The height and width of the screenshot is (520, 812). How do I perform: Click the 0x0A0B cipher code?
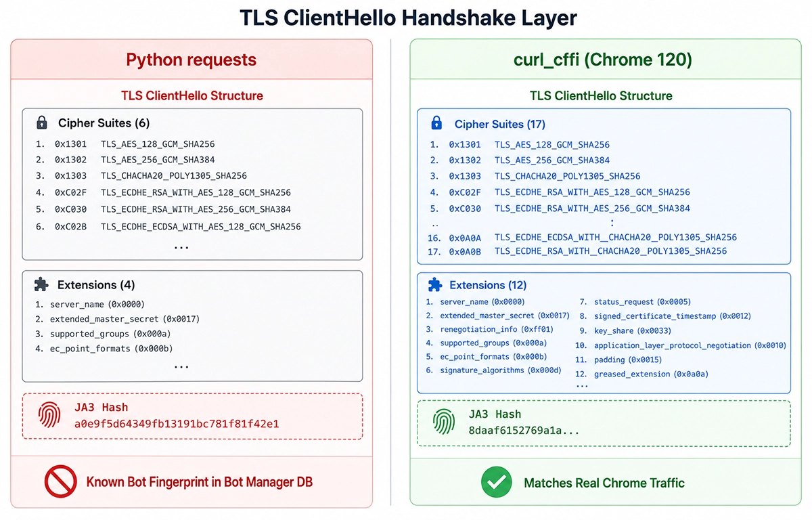465,251
